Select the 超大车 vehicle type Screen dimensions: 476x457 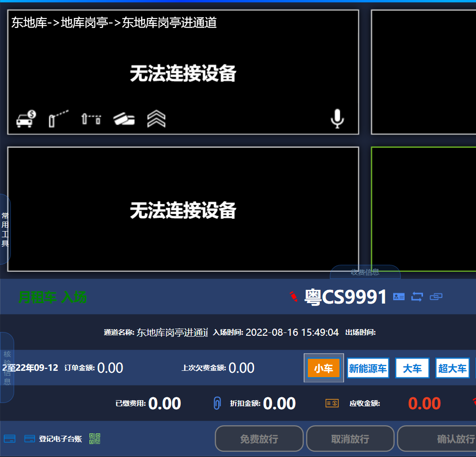click(x=452, y=368)
